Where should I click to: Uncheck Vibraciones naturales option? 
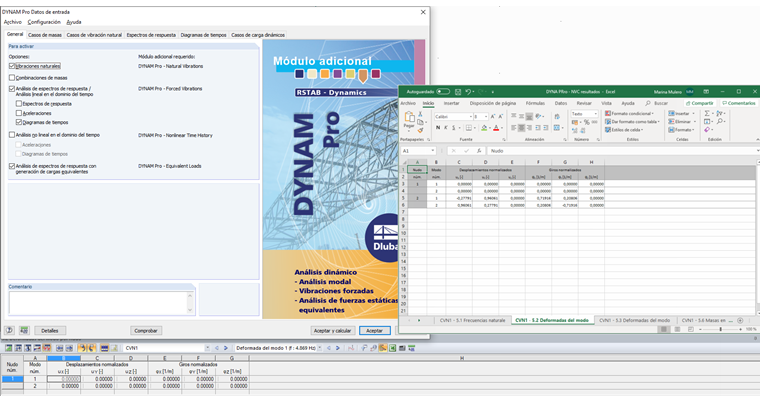coord(12,66)
